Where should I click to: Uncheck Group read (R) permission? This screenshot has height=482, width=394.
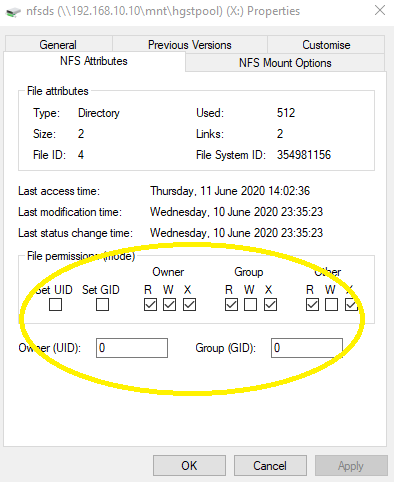click(231, 304)
